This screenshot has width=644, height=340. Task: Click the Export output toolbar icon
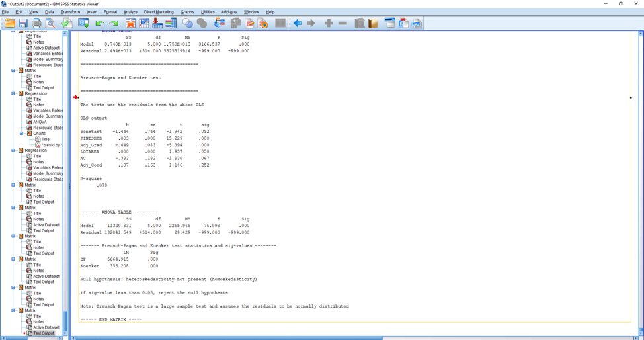67,23
